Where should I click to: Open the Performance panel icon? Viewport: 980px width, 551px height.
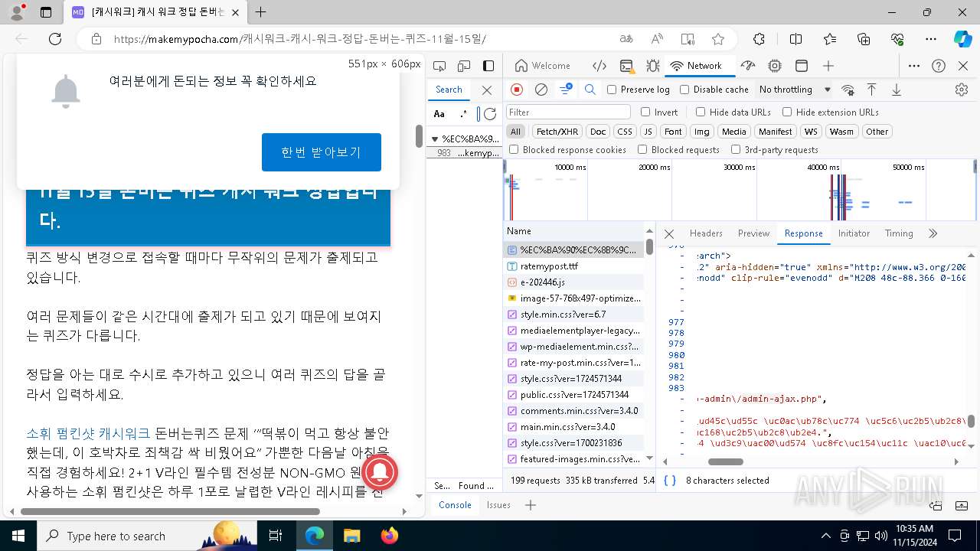[749, 66]
